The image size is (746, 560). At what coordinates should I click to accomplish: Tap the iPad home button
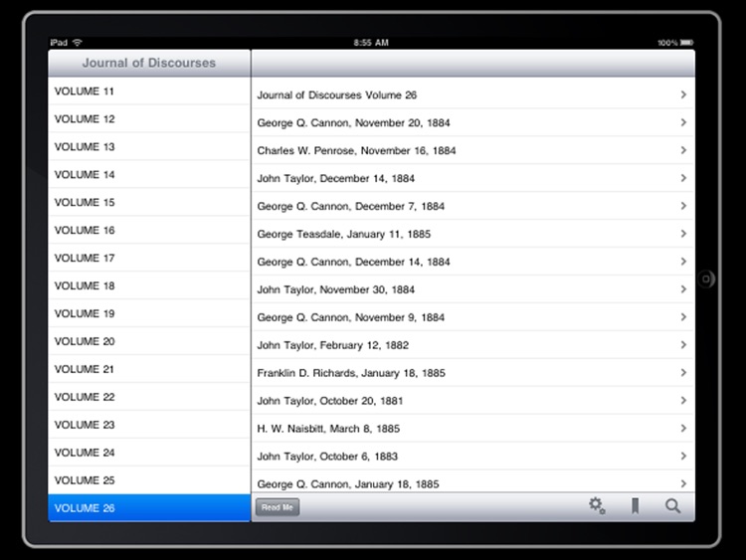click(706, 279)
